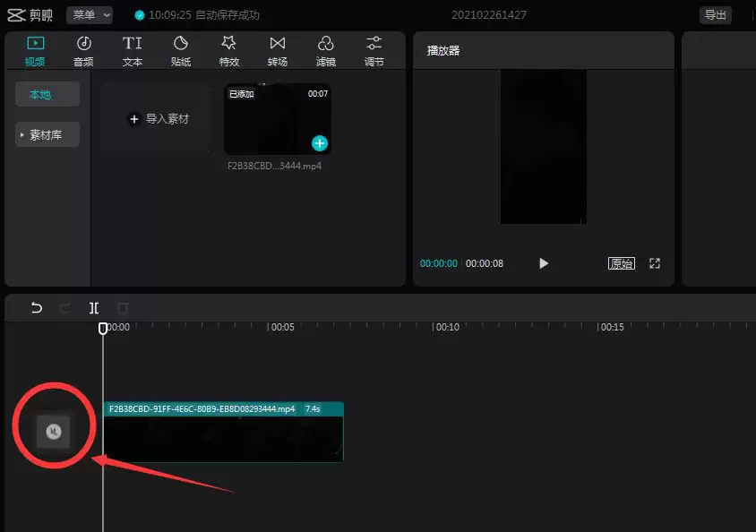Viewport: 756px width, 532px height.
Task: Add the clip with the plus button
Action: pos(320,143)
